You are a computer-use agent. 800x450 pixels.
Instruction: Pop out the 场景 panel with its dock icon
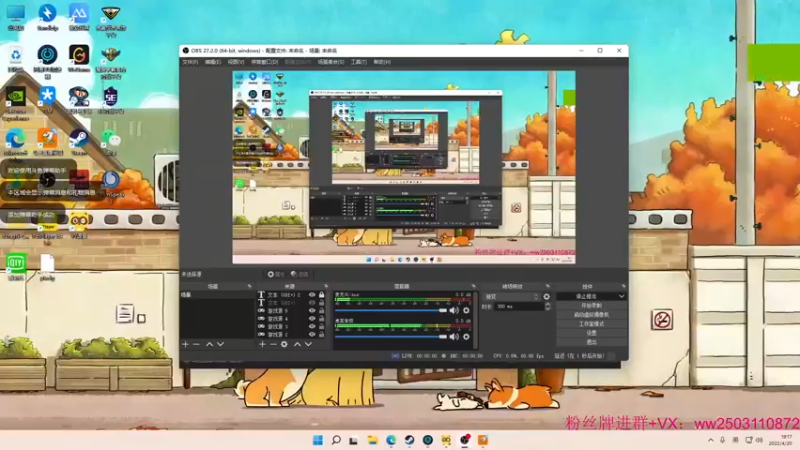249,286
